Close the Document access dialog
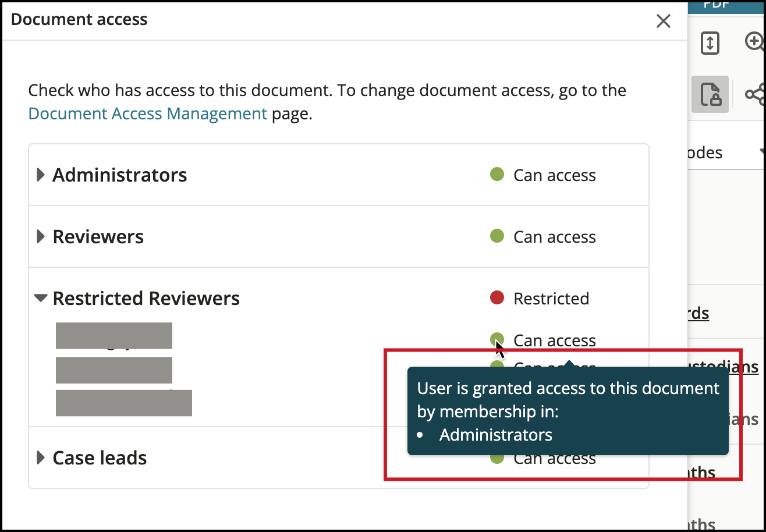 pos(663,22)
